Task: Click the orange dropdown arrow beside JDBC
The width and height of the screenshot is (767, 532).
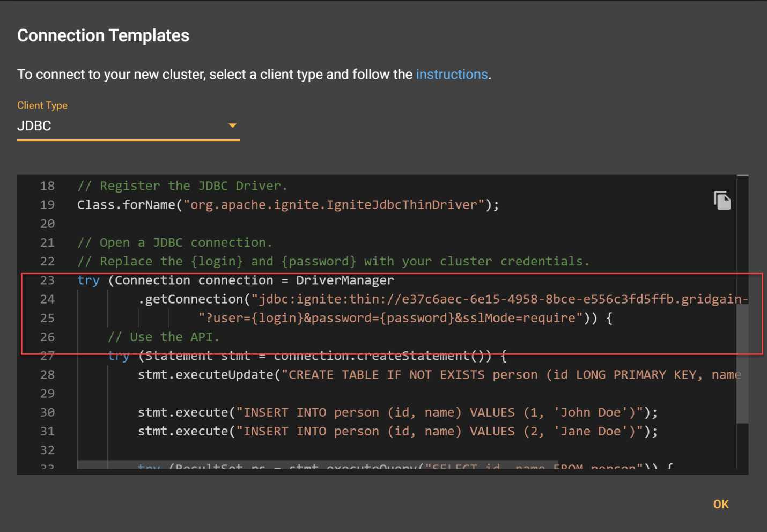Action: coord(232,125)
